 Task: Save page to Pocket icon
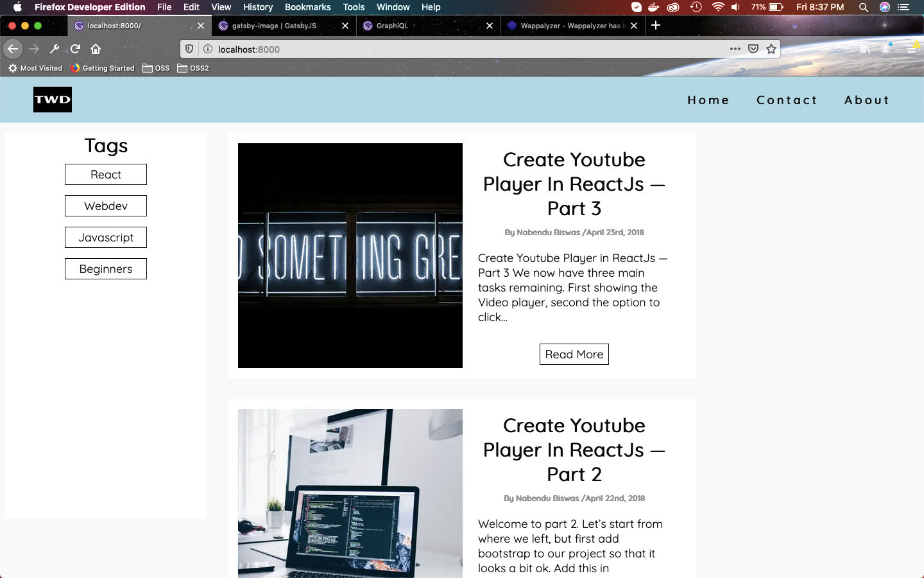[x=753, y=49]
